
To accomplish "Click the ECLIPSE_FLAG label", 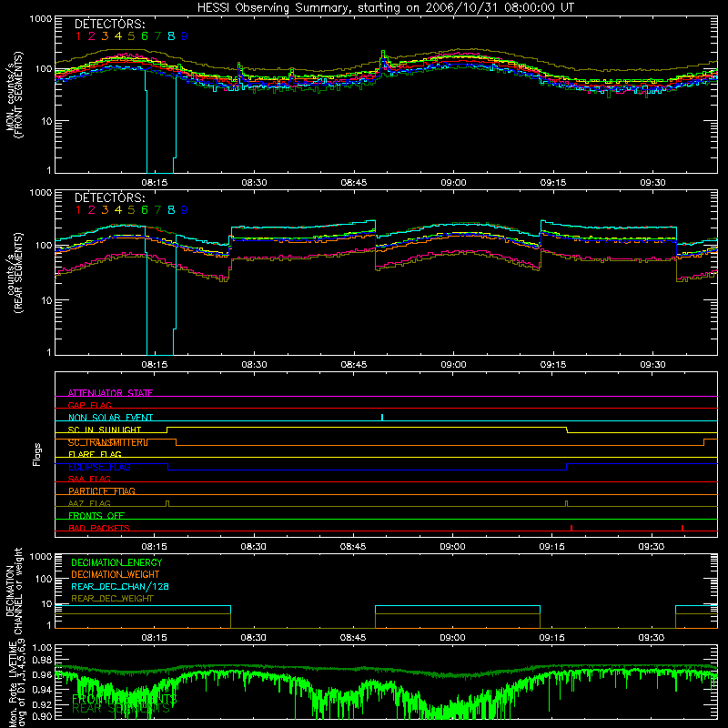I will pos(99,467).
